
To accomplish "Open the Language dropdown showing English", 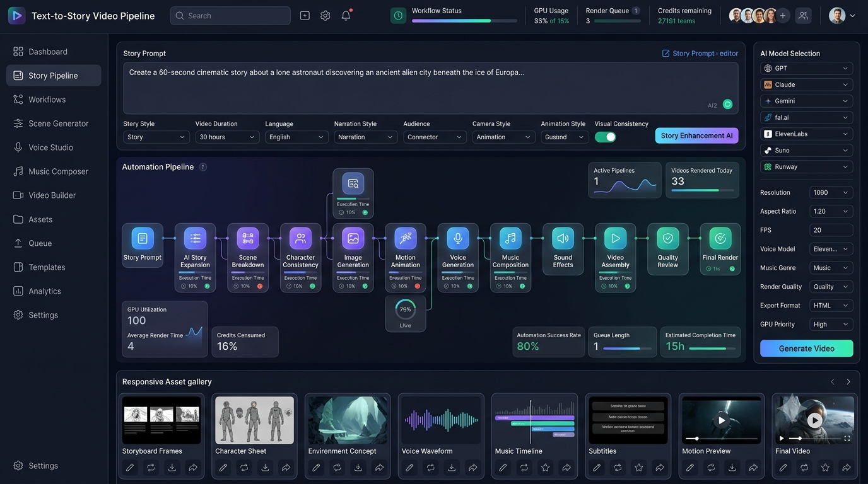I will (296, 137).
